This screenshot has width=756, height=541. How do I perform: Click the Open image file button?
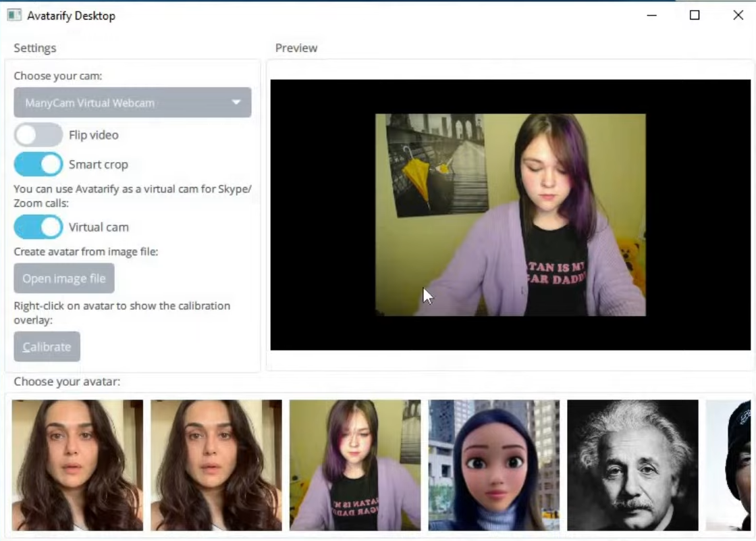(x=63, y=278)
